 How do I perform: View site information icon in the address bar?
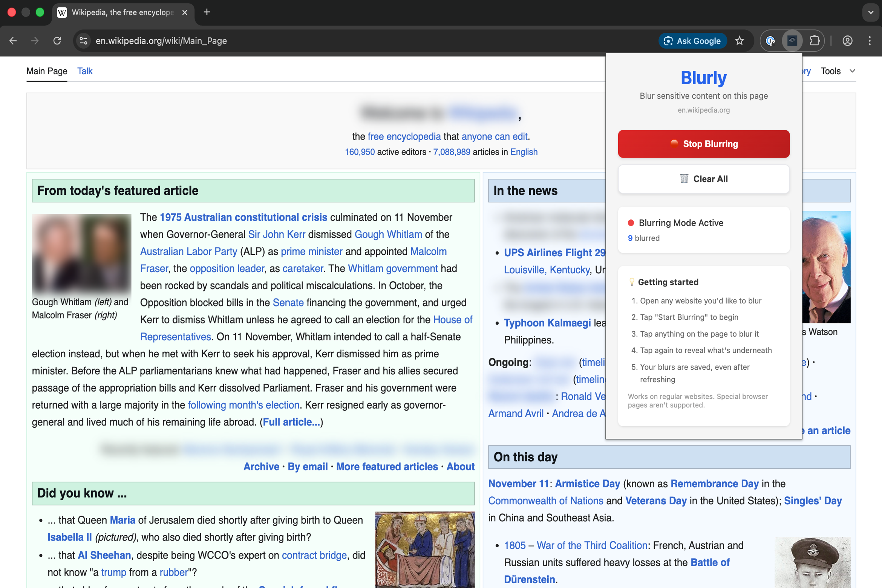(83, 41)
